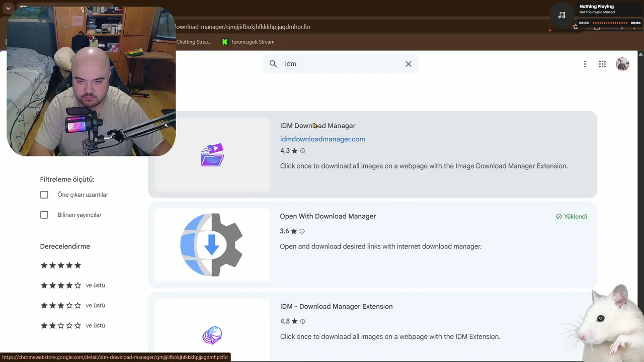This screenshot has width=644, height=362.
Task: Click the IDM Download Manager folder icon thumbnail
Action: click(212, 154)
